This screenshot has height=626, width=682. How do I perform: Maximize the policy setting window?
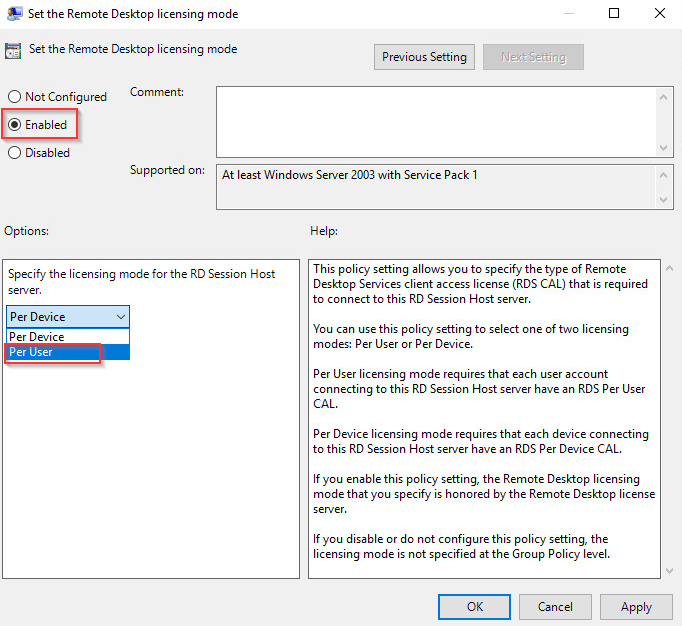[614, 14]
